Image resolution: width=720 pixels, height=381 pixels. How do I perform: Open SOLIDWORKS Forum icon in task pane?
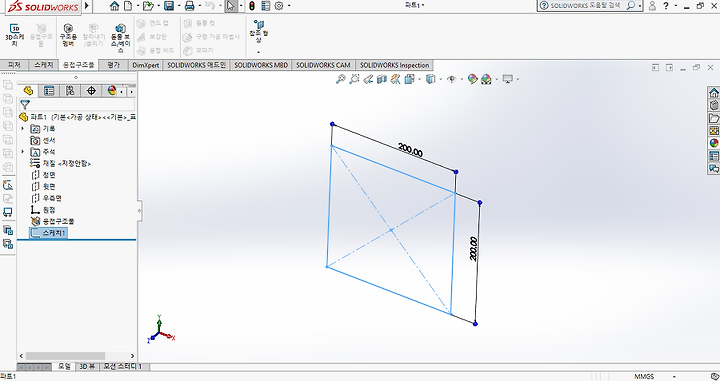click(x=714, y=168)
